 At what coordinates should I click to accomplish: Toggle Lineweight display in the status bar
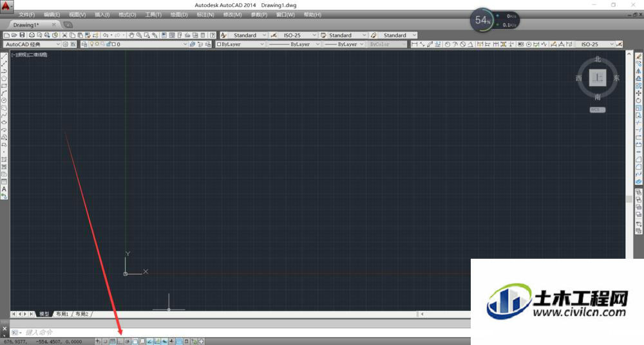tap(172, 341)
